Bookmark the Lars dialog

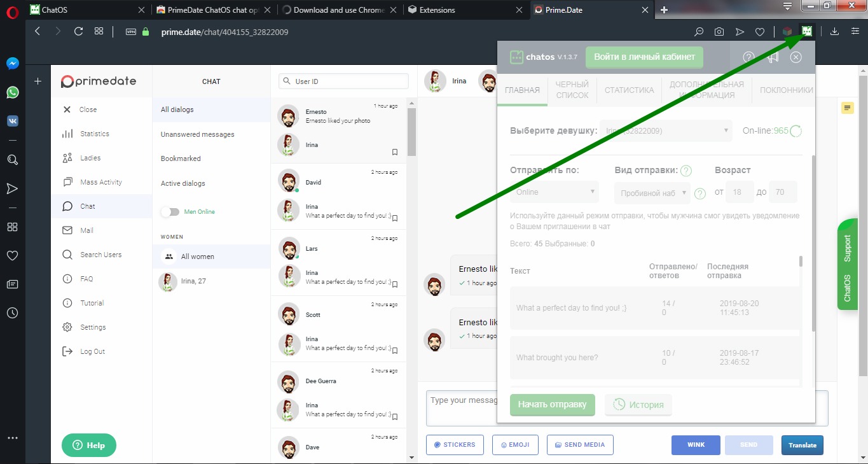tap(395, 284)
